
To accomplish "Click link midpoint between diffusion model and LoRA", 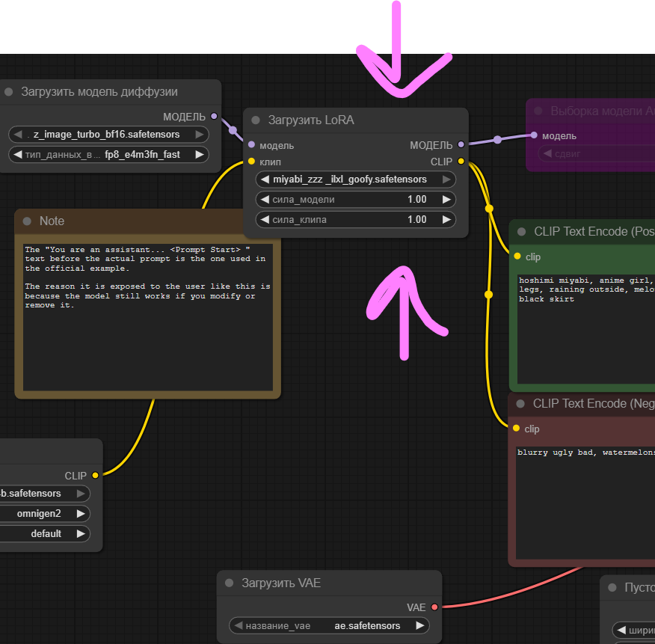I will (233, 130).
